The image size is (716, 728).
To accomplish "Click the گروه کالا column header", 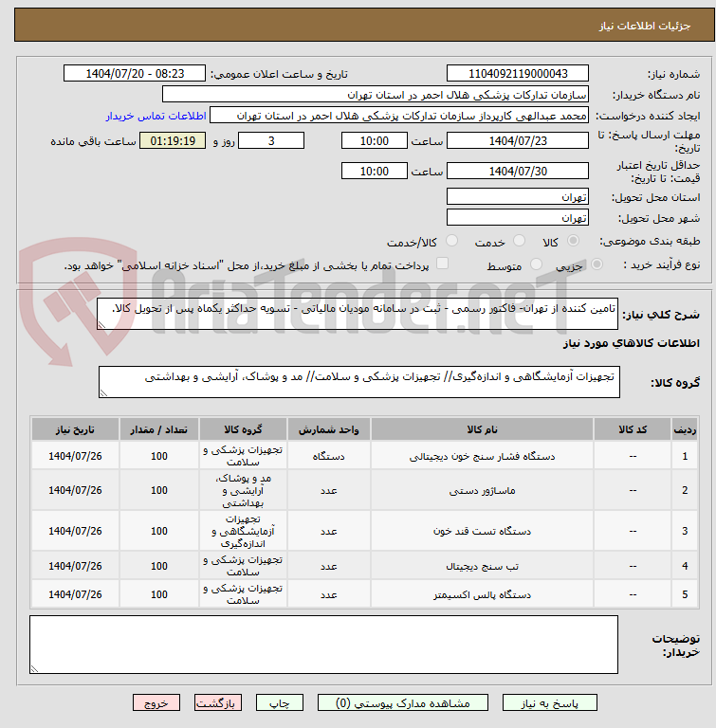I will 243,429.
